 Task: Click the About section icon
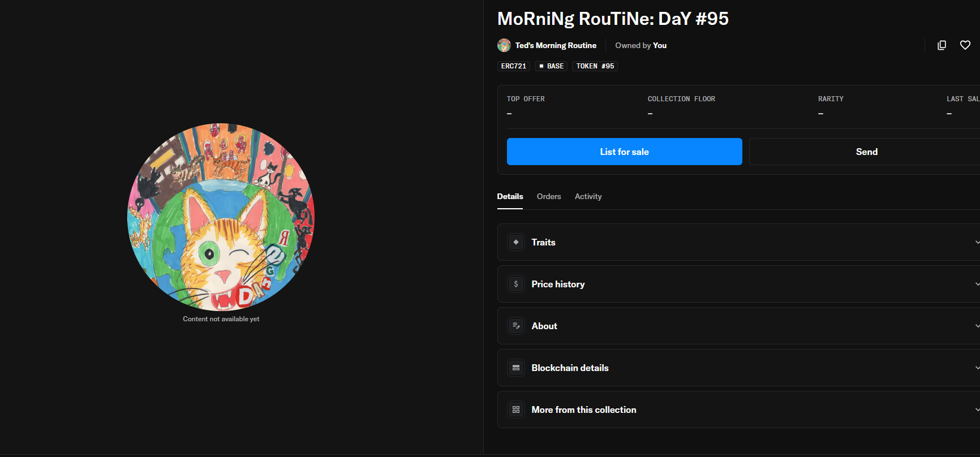[516, 326]
